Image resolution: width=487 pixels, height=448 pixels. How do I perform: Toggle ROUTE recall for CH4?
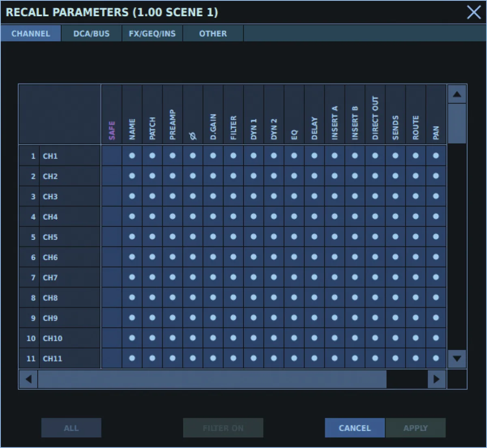coord(416,217)
